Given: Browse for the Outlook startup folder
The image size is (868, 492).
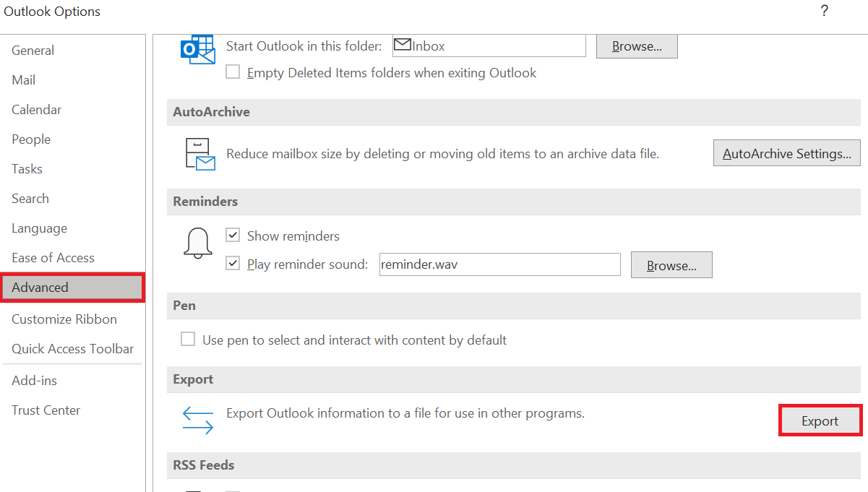Looking at the screenshot, I should (x=637, y=46).
